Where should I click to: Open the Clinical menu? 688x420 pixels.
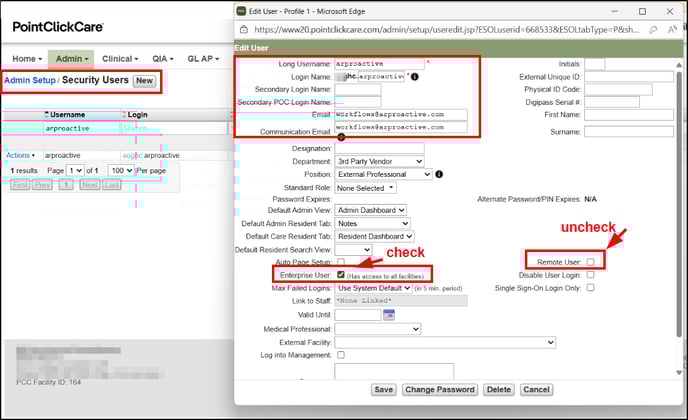point(120,59)
